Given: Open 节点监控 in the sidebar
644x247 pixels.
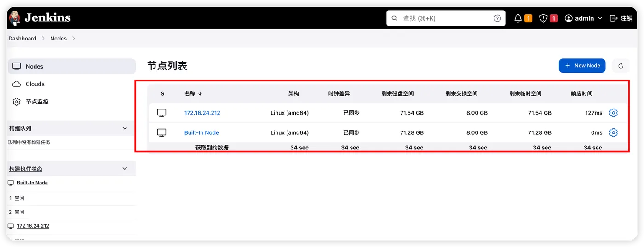Looking at the screenshot, I should (x=72, y=102).
